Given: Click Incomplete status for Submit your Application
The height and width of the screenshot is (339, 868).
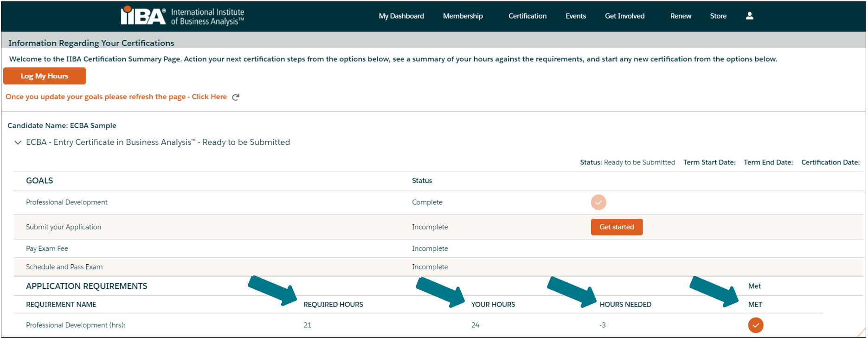Looking at the screenshot, I should pyautogui.click(x=430, y=227).
